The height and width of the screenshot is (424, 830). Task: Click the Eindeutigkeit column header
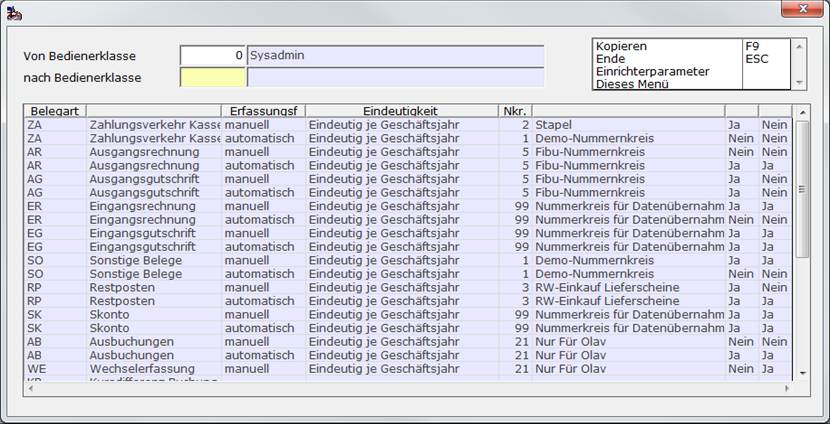401,111
